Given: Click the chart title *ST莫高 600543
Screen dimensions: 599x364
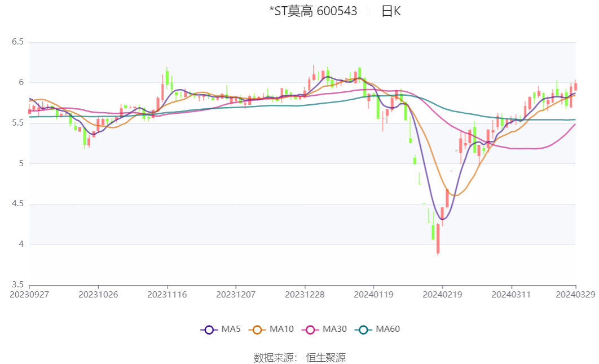Looking at the screenshot, I should (313, 11).
